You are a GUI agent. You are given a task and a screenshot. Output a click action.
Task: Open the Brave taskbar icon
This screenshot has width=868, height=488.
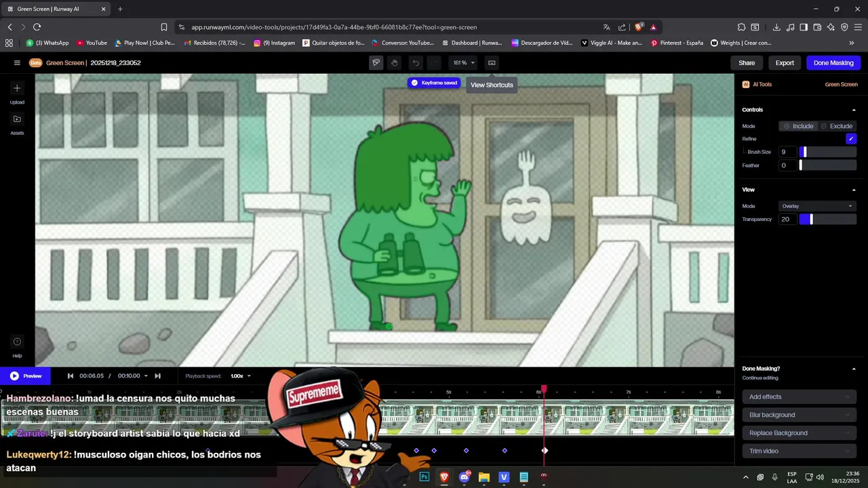pyautogui.click(x=444, y=477)
